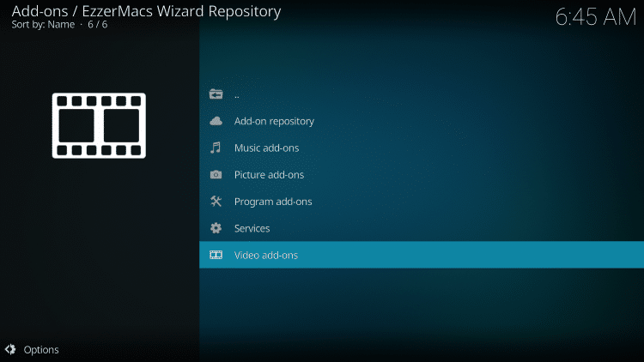Screen dimensions: 644x362
Task: Select the Services category label
Action: click(252, 228)
